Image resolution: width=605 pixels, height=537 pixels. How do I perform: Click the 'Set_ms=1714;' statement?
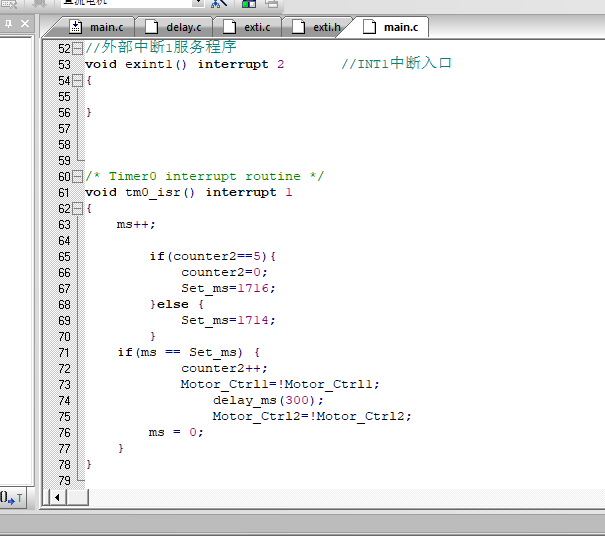coord(228,321)
